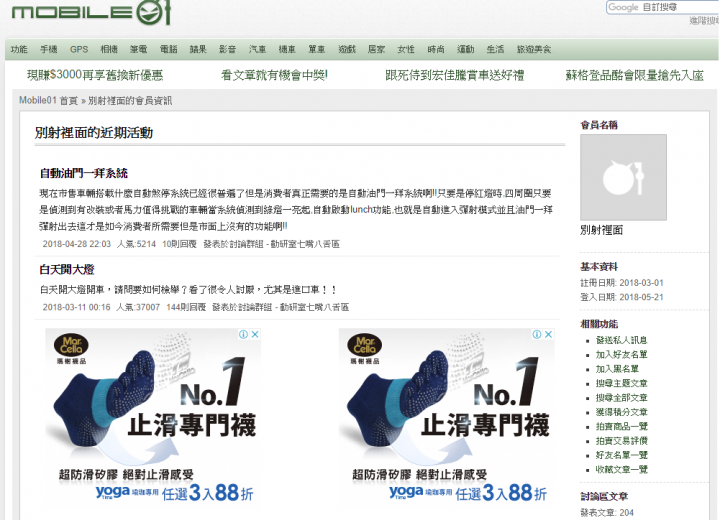Click the 發表文章: 204 count

[607, 513]
